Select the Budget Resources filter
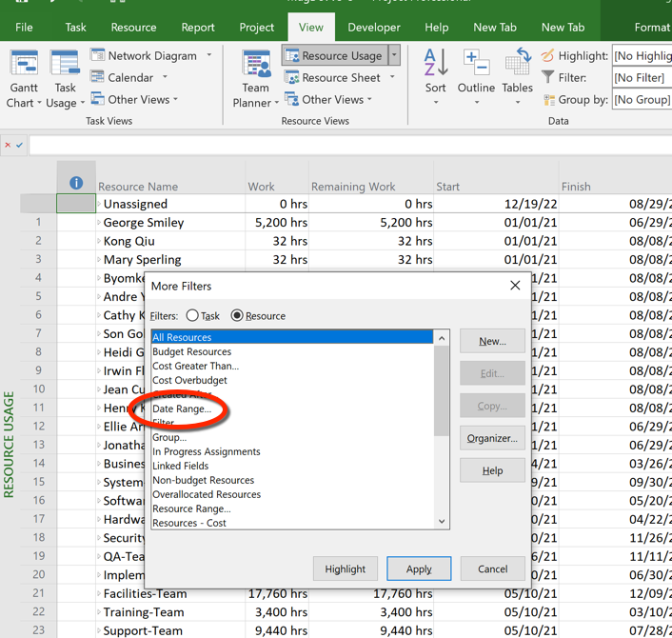672x638 pixels. (x=292, y=351)
